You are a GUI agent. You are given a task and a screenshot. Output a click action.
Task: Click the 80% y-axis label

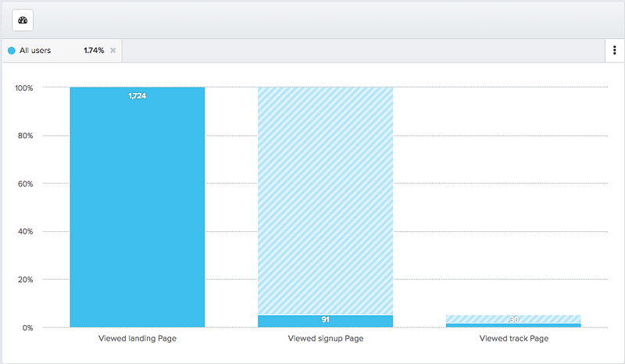(x=25, y=136)
